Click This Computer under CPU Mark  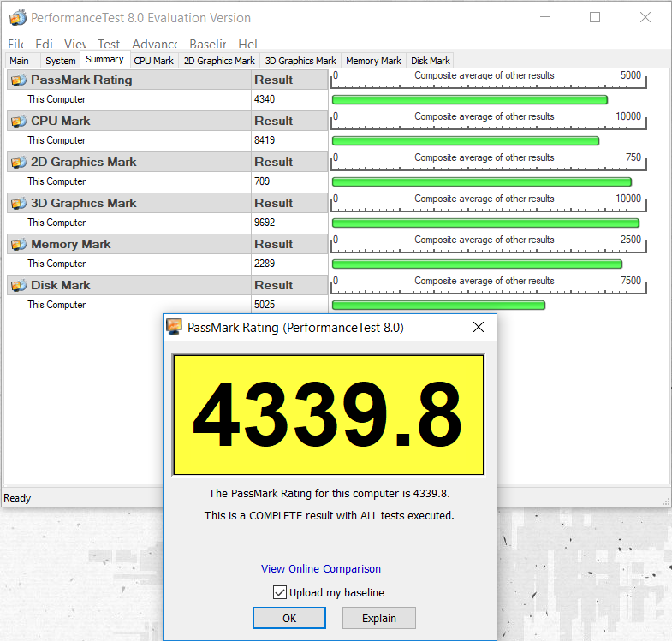pos(56,140)
